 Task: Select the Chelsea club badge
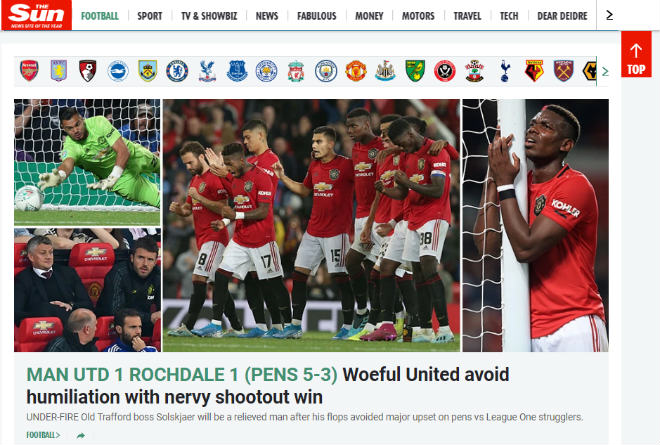tap(177, 71)
